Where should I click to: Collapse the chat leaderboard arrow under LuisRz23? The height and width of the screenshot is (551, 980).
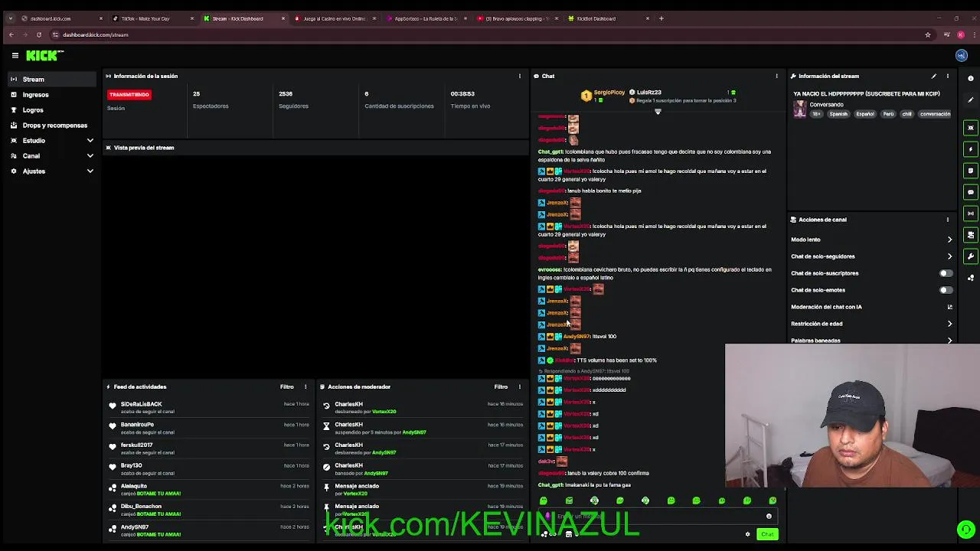(658, 112)
